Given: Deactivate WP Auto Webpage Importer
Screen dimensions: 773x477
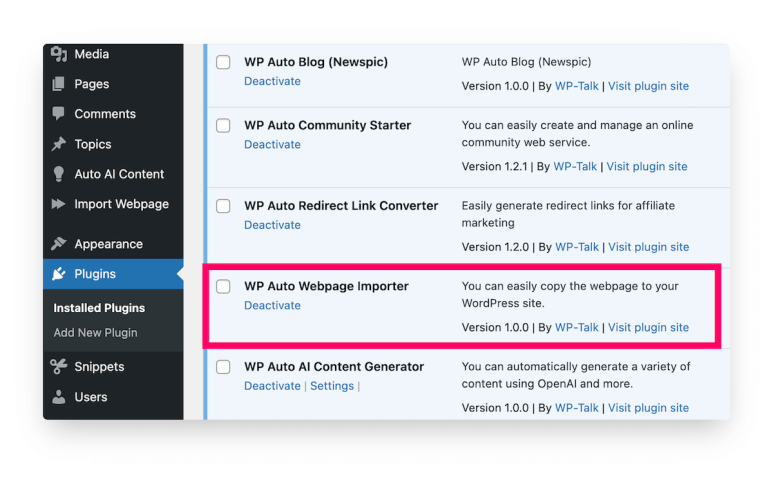Looking at the screenshot, I should click(x=272, y=306).
